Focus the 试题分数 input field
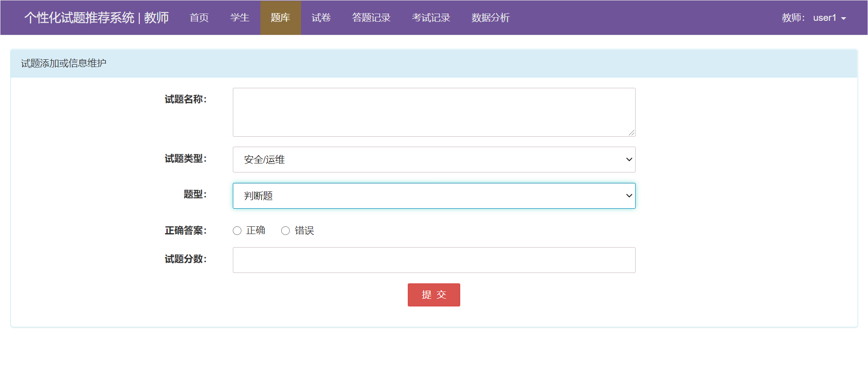Viewport: 868px width, 373px height. (x=434, y=260)
